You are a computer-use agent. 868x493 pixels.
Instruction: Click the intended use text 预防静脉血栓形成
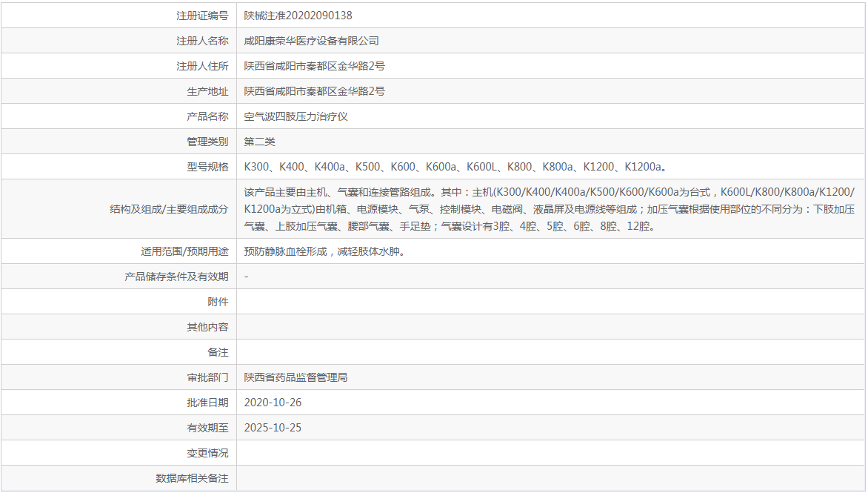pos(286,251)
